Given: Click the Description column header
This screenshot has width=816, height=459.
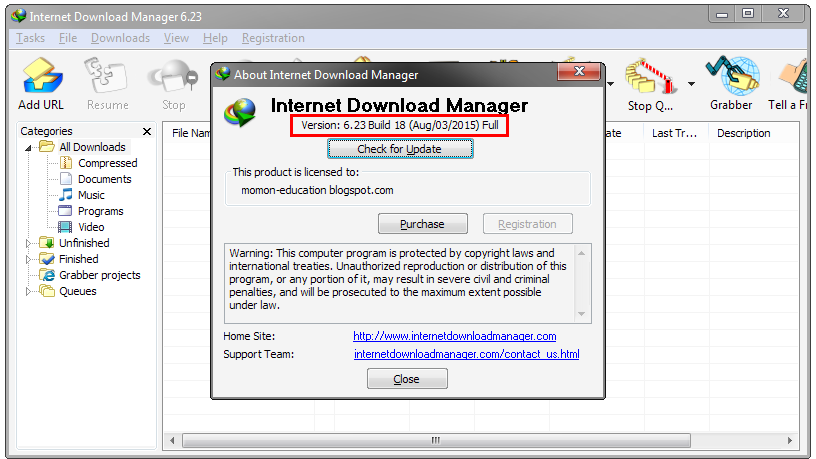Looking at the screenshot, I should tap(754, 133).
